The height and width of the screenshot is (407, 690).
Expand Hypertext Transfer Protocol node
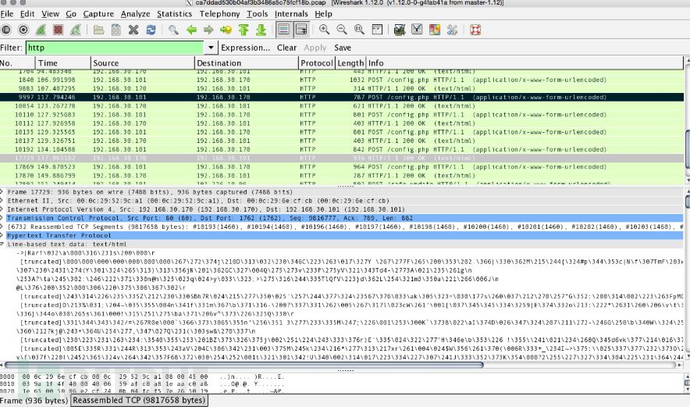point(2,235)
